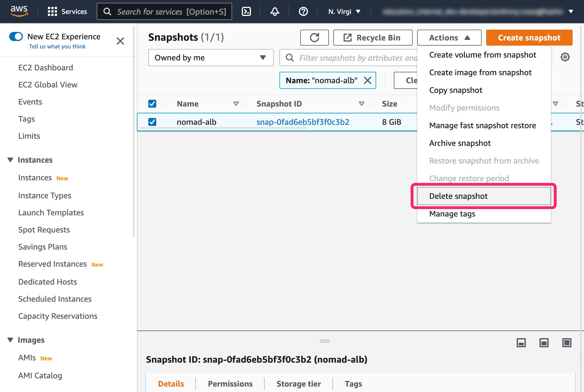Open the Recycle Bin
Viewport: 584px width, 392px height.
pyautogui.click(x=373, y=37)
